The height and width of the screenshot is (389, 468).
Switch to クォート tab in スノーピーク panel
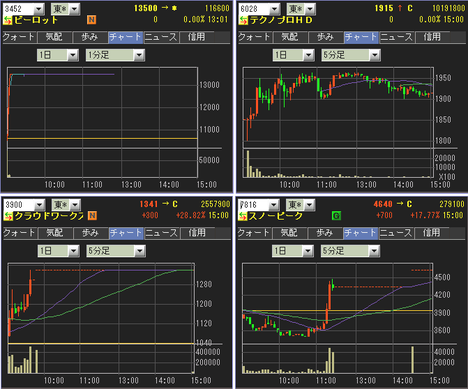[x=254, y=233]
